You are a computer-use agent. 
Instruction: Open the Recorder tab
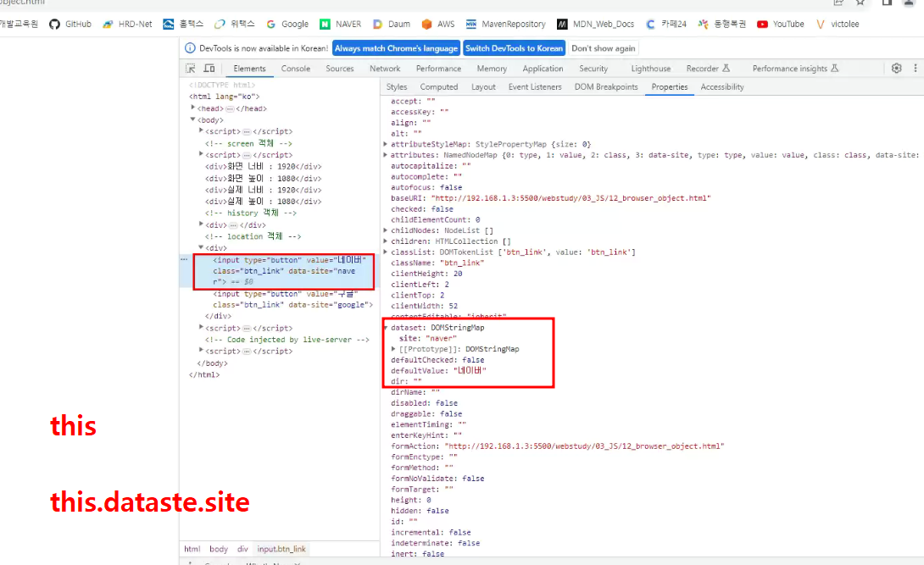(708, 69)
